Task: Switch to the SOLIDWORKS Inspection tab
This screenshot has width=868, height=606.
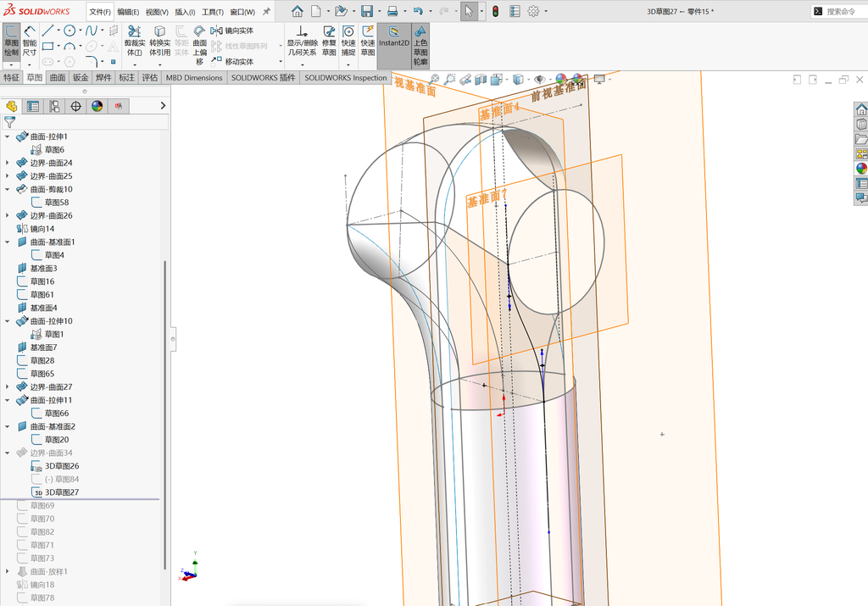Action: coord(346,78)
